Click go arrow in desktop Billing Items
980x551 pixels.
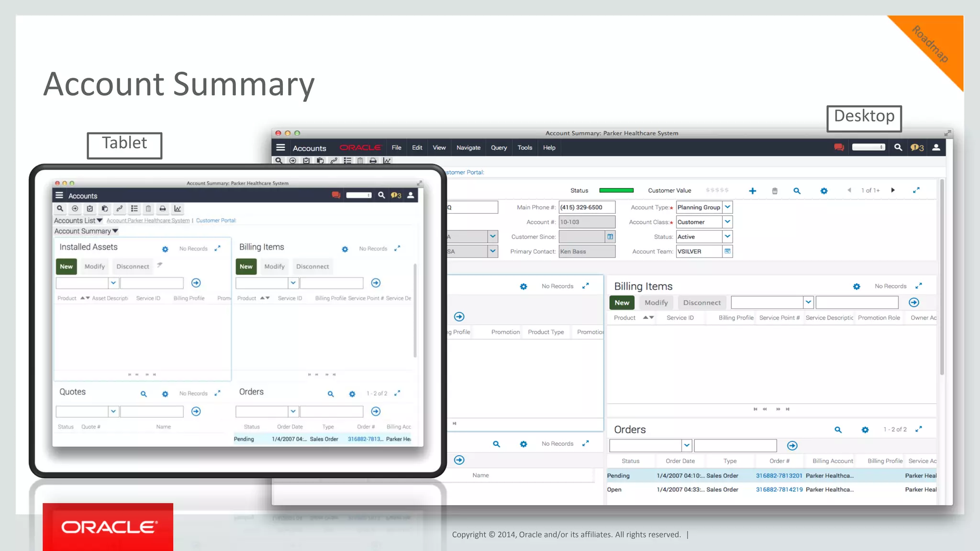(914, 303)
